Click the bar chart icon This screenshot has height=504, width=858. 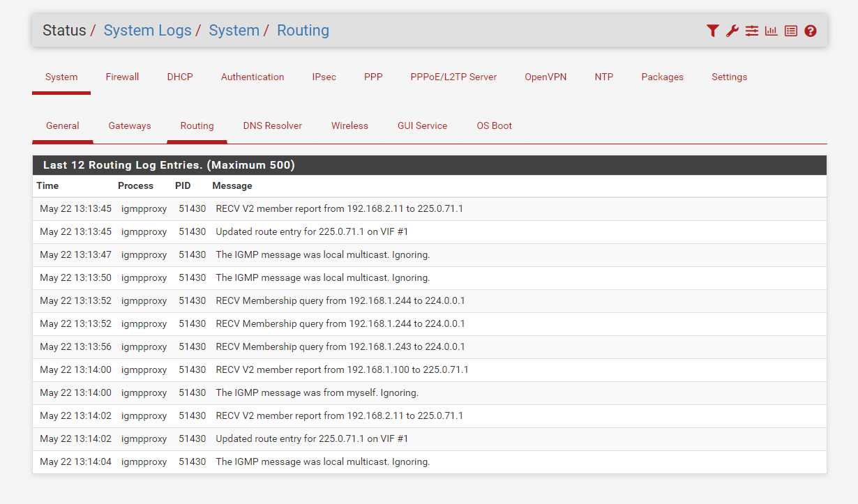coord(771,31)
